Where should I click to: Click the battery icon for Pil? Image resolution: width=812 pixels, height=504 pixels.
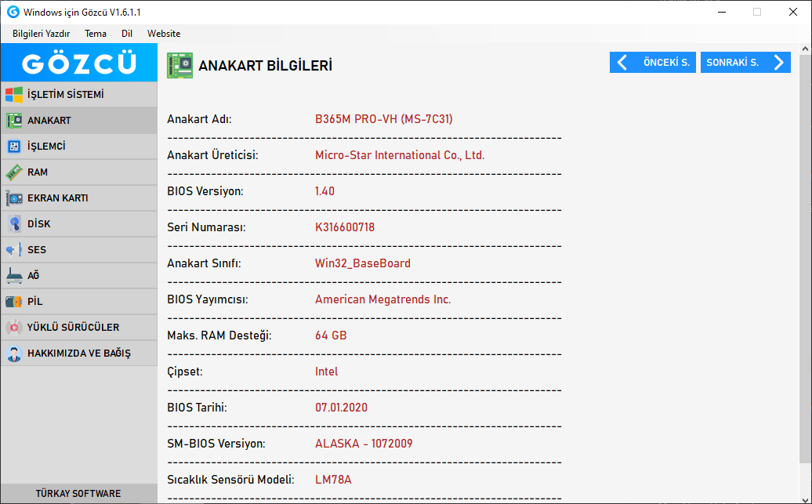(14, 302)
